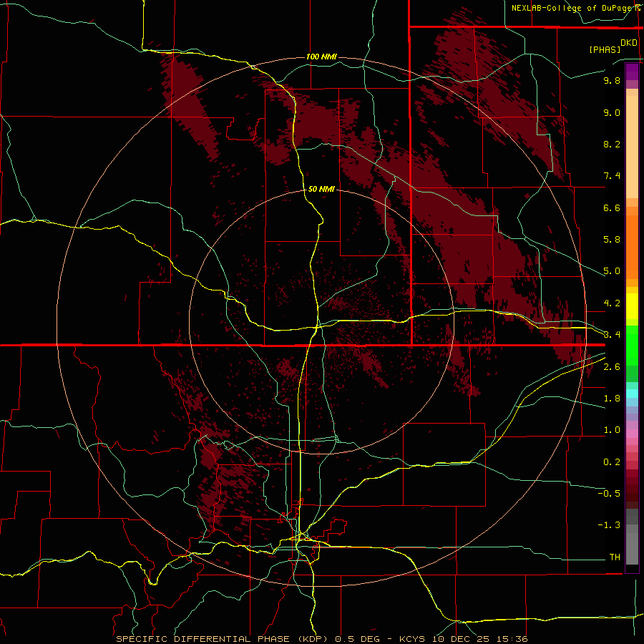This screenshot has height=644, width=644.
Task: Pick the cyan swatch on color scale
Action: (632, 394)
